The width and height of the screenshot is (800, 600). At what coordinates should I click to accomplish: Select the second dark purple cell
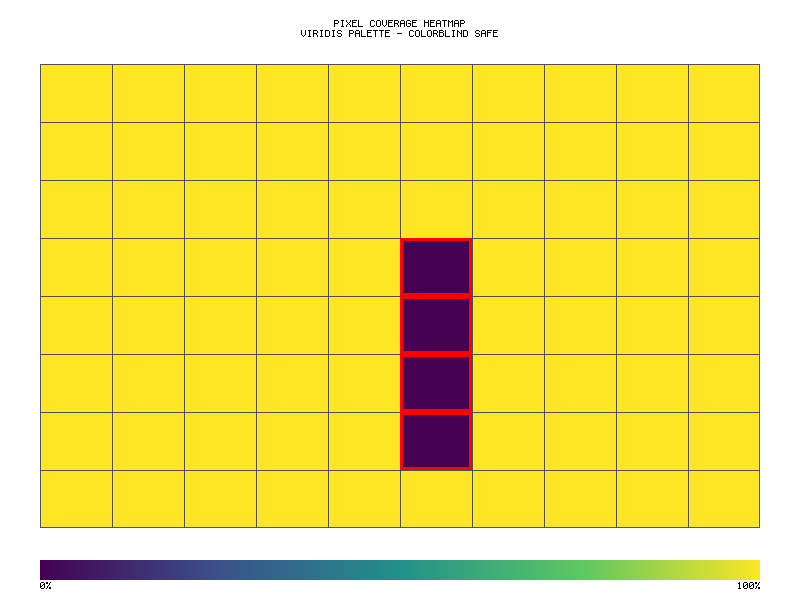[x=435, y=324]
